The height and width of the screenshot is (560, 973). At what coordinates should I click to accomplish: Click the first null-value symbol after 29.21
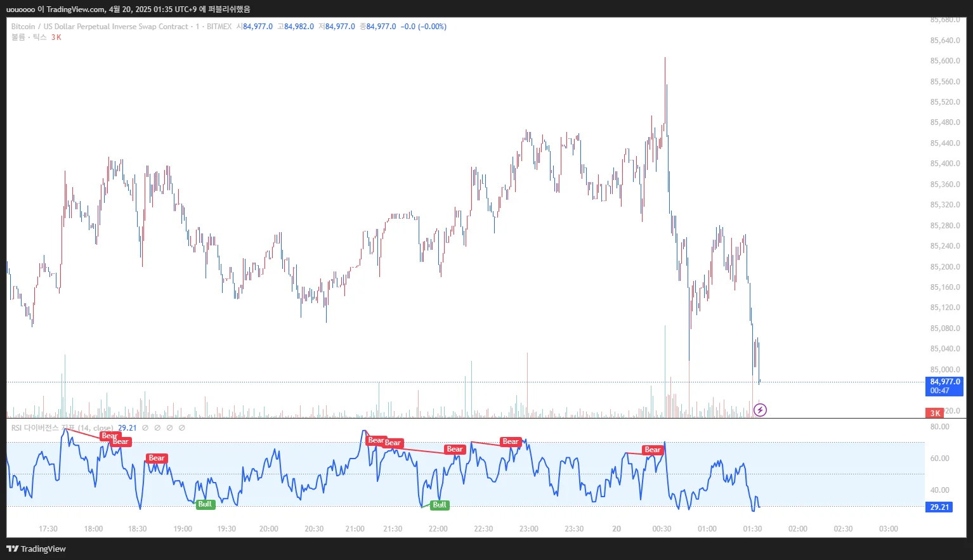pos(145,428)
